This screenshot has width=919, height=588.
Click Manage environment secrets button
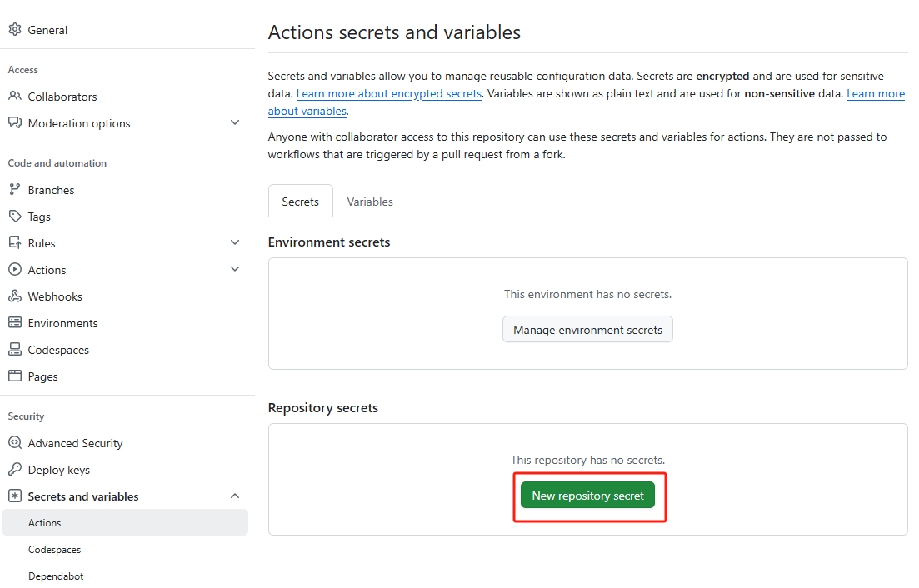(x=587, y=330)
